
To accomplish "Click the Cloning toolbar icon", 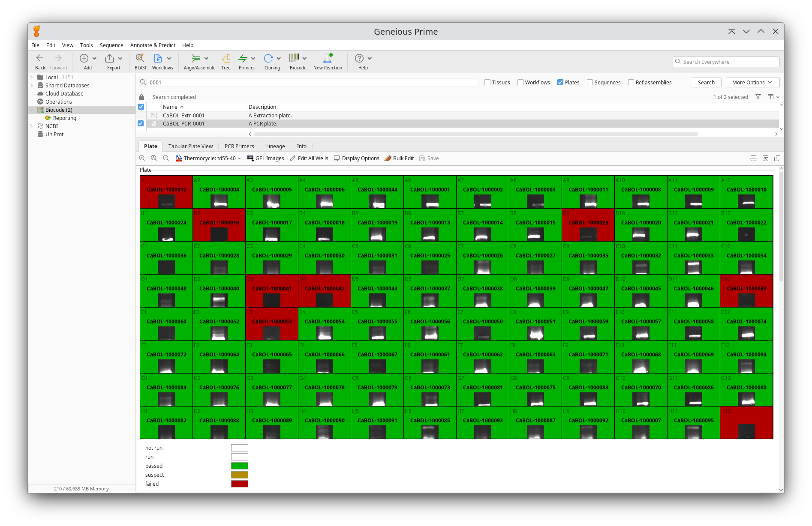I will [x=268, y=59].
